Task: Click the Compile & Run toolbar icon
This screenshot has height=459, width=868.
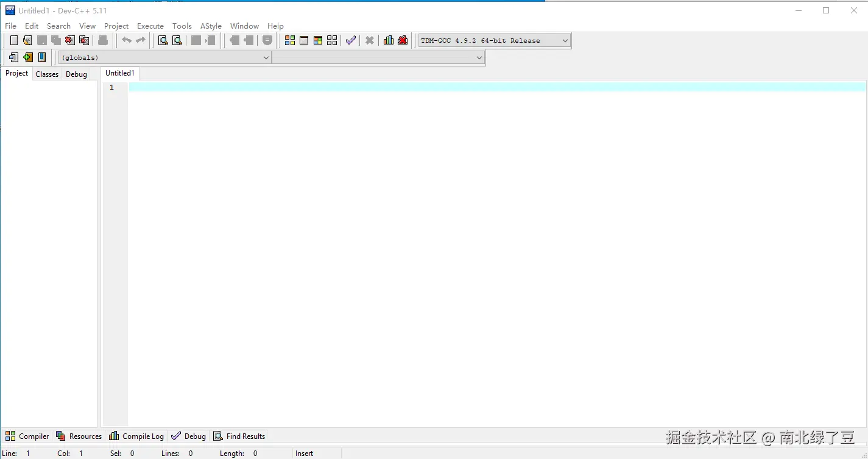Action: [x=318, y=40]
